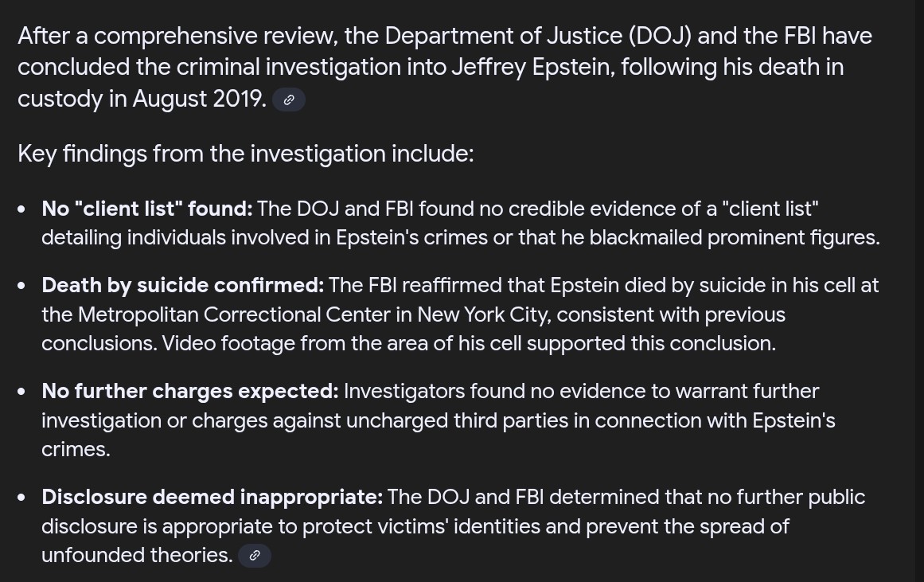Open source link icon after "August 2019"
Image resolution: width=924 pixels, height=582 pixels.
[289, 100]
